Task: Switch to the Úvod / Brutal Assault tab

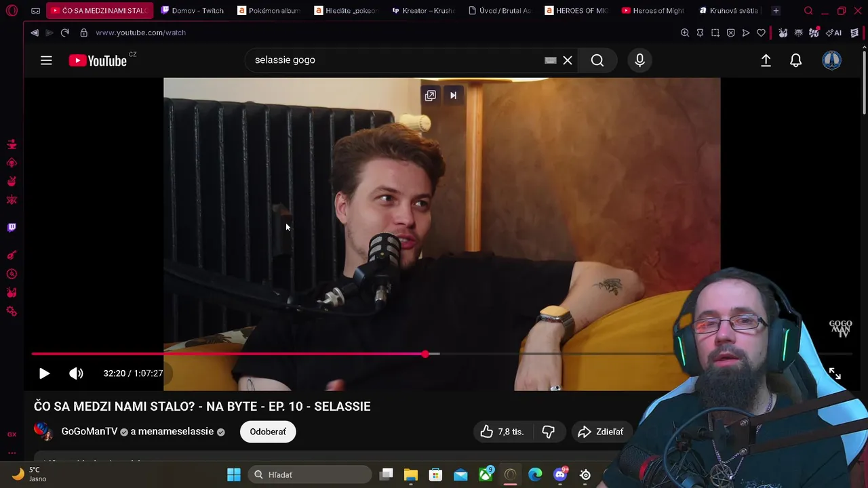Action: coord(500,11)
